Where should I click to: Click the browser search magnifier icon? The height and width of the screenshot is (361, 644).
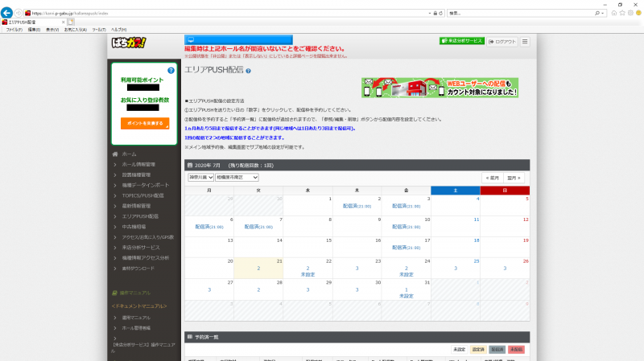[x=598, y=13]
